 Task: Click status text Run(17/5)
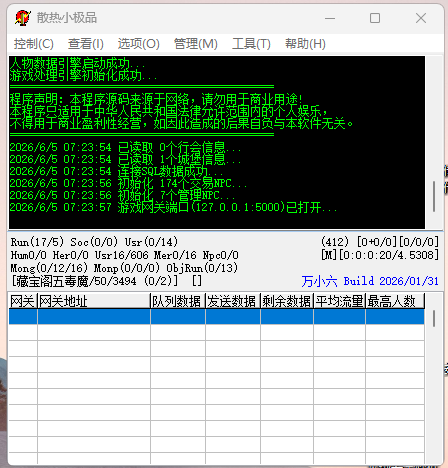(37, 242)
